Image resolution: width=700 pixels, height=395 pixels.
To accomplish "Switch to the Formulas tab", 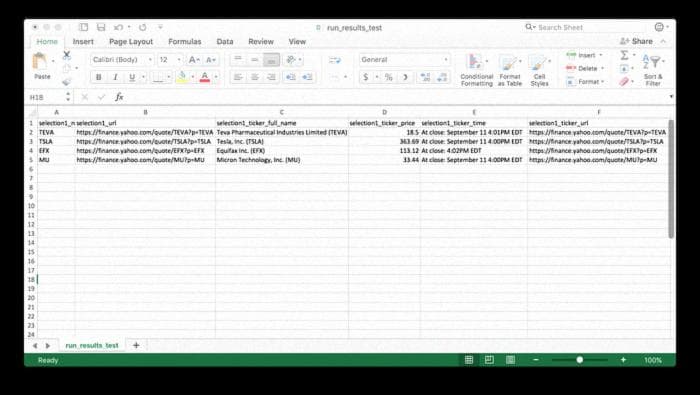I will [x=184, y=42].
